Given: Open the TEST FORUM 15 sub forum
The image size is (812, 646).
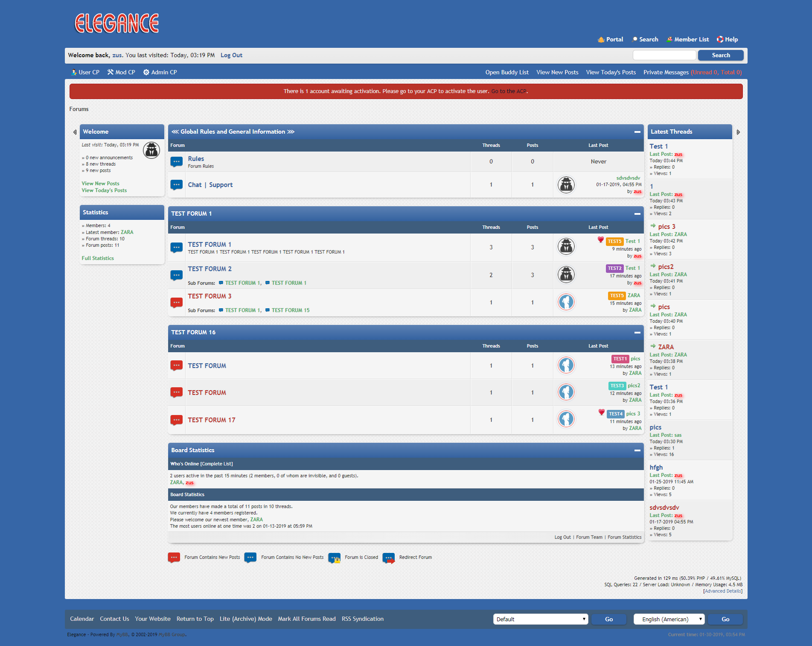Looking at the screenshot, I should pos(291,310).
